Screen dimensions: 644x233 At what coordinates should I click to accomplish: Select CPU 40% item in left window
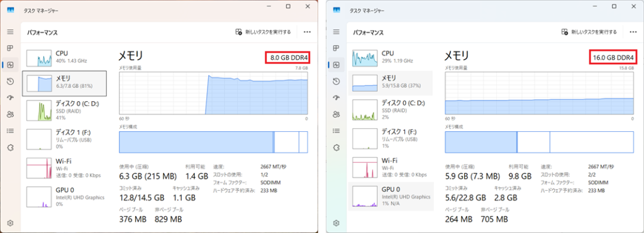pos(65,58)
